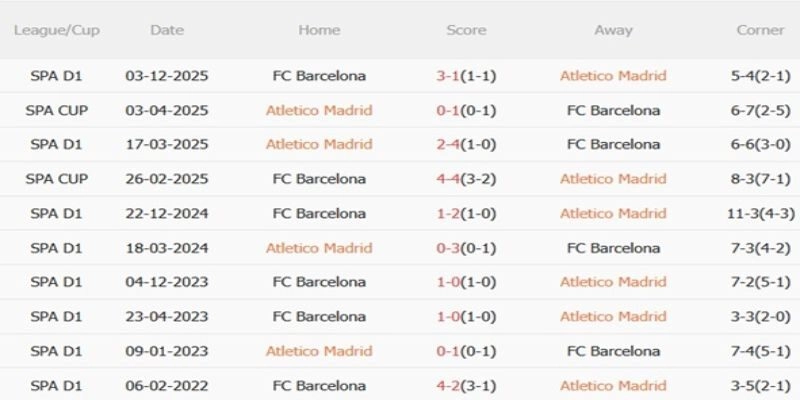Open the 4-2 score from 06-02-2022
800x400 pixels.
click(466, 386)
